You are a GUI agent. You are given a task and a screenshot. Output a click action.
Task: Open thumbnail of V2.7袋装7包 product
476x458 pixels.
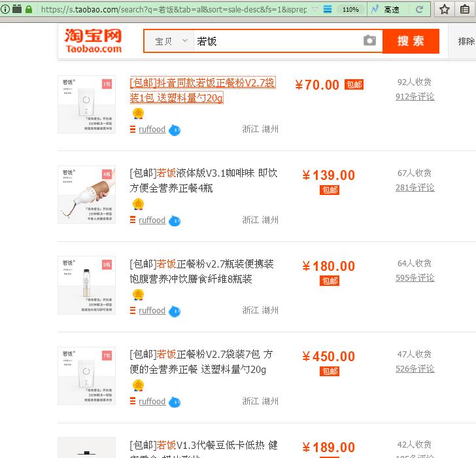[87, 376]
